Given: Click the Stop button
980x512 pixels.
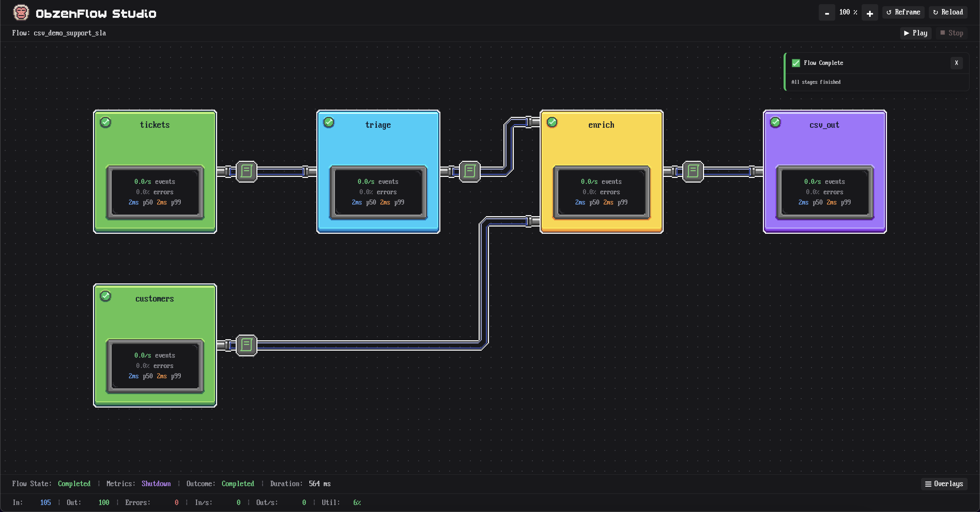Looking at the screenshot, I should click(x=952, y=33).
